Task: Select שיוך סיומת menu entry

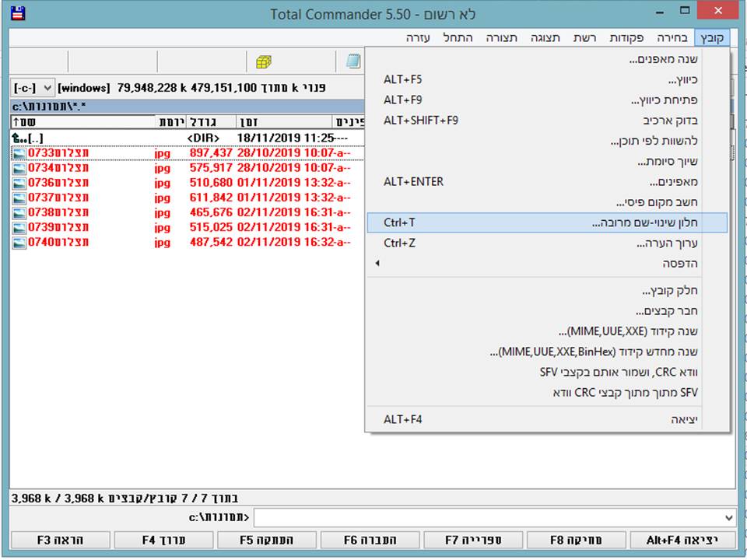Action: [547, 162]
